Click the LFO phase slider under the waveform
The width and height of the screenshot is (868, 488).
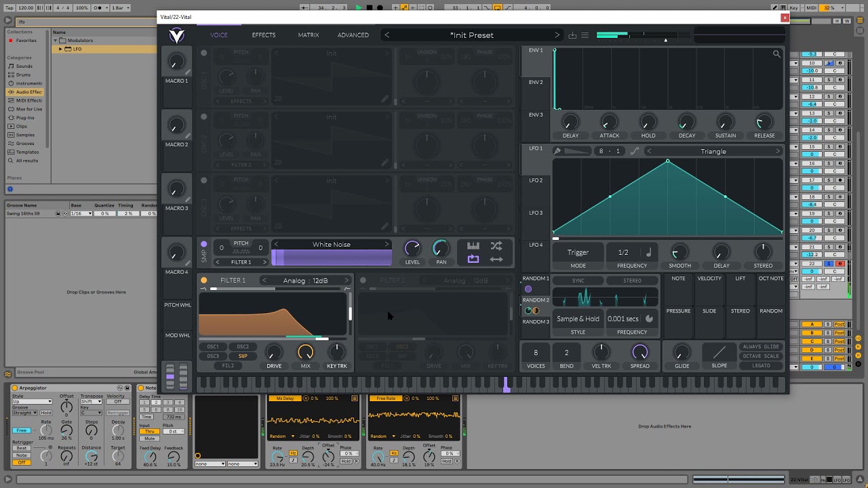tap(668, 239)
